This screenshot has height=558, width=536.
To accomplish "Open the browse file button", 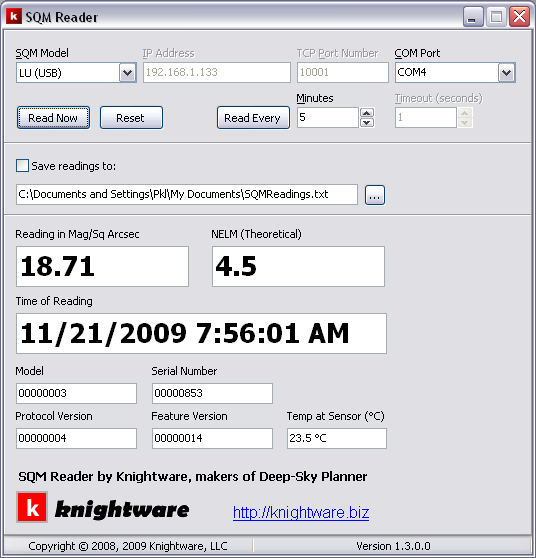I will 375,195.
